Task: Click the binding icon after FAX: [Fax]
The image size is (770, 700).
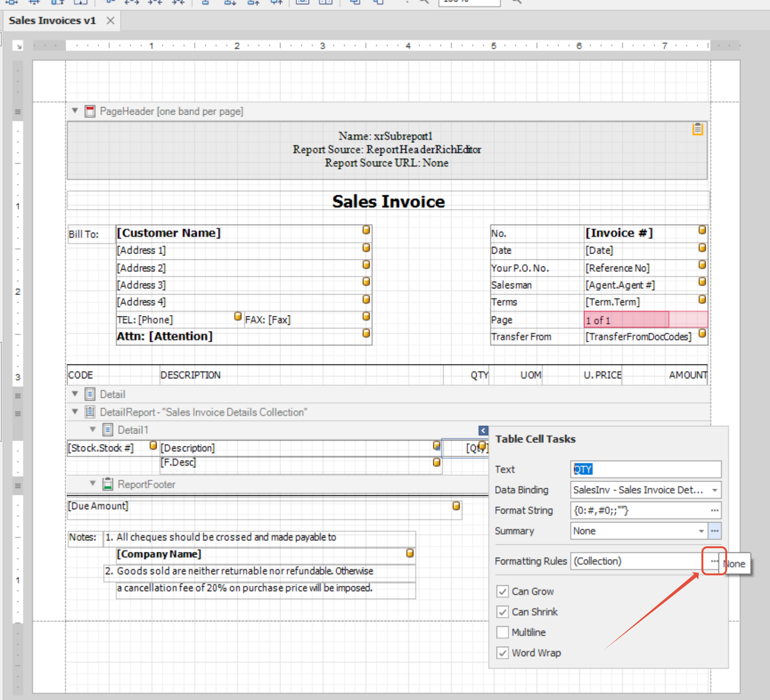Action: click(366, 316)
